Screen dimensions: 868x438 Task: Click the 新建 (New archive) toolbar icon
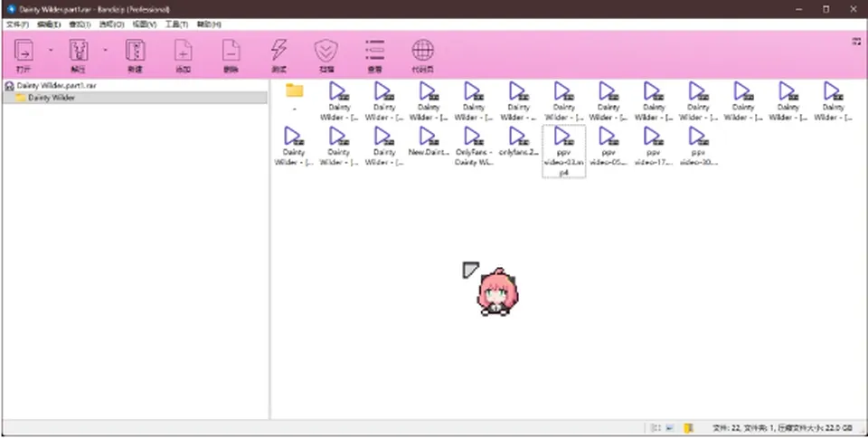[x=135, y=51]
